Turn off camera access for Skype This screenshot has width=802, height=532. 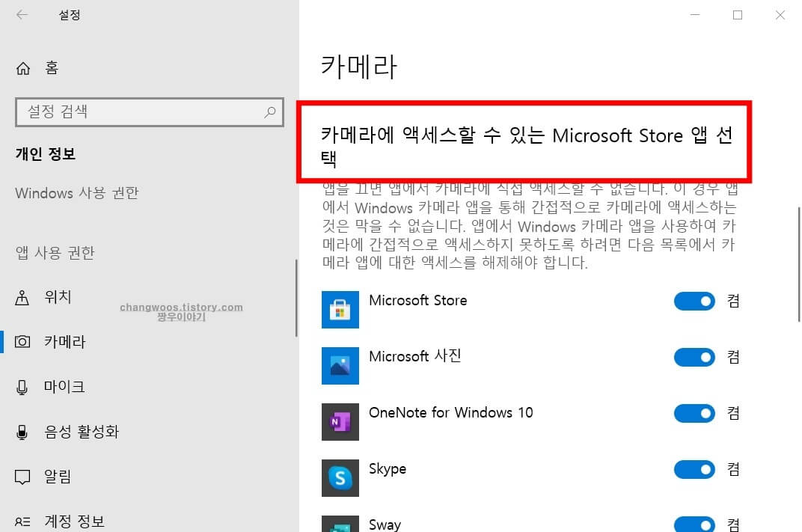694,469
